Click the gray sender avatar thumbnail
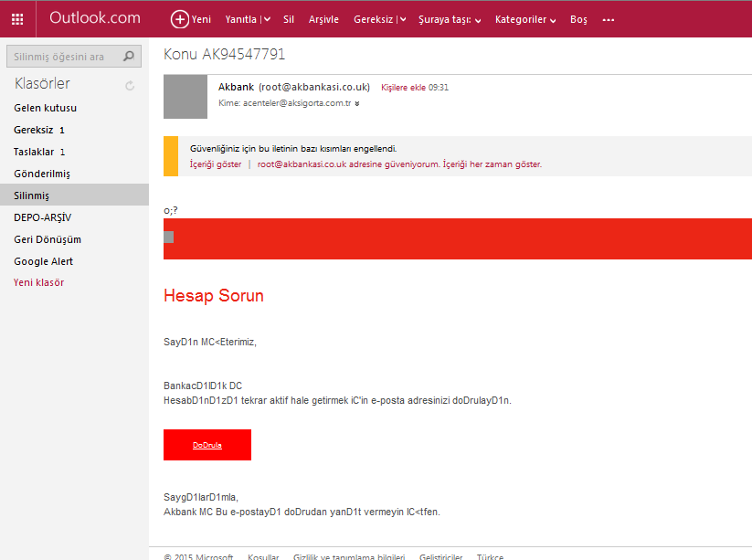 pos(185,96)
